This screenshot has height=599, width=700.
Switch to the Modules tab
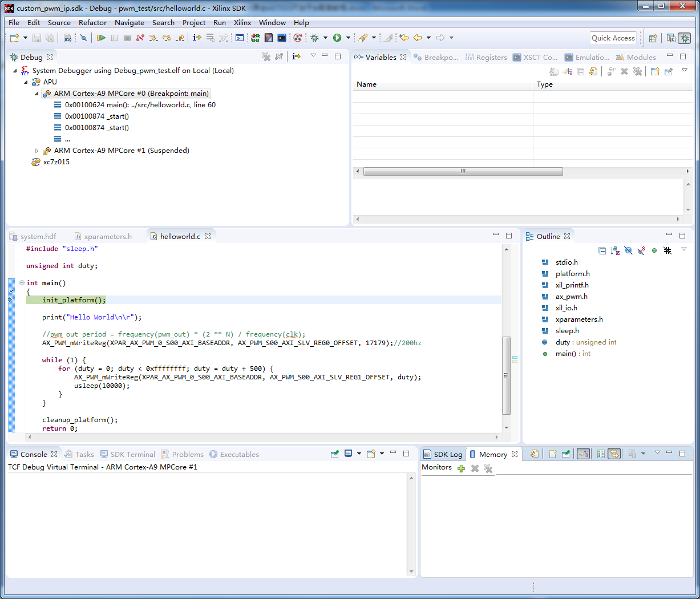tap(636, 57)
